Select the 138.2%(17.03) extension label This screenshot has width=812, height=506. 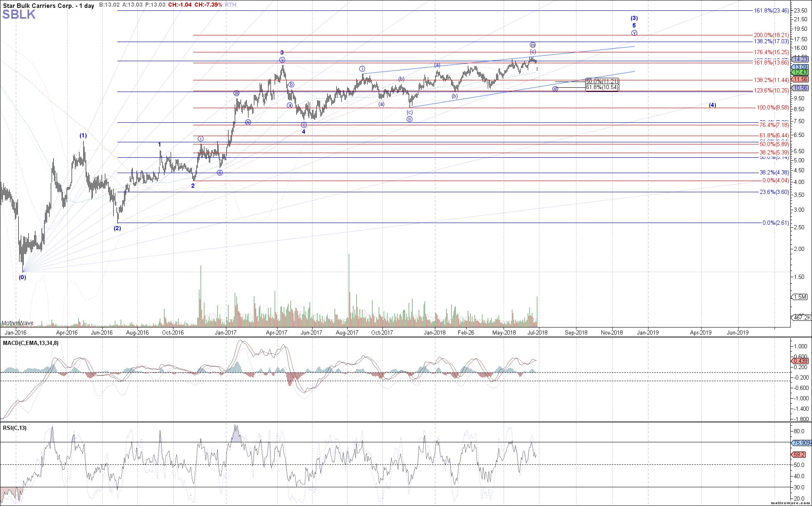point(771,42)
